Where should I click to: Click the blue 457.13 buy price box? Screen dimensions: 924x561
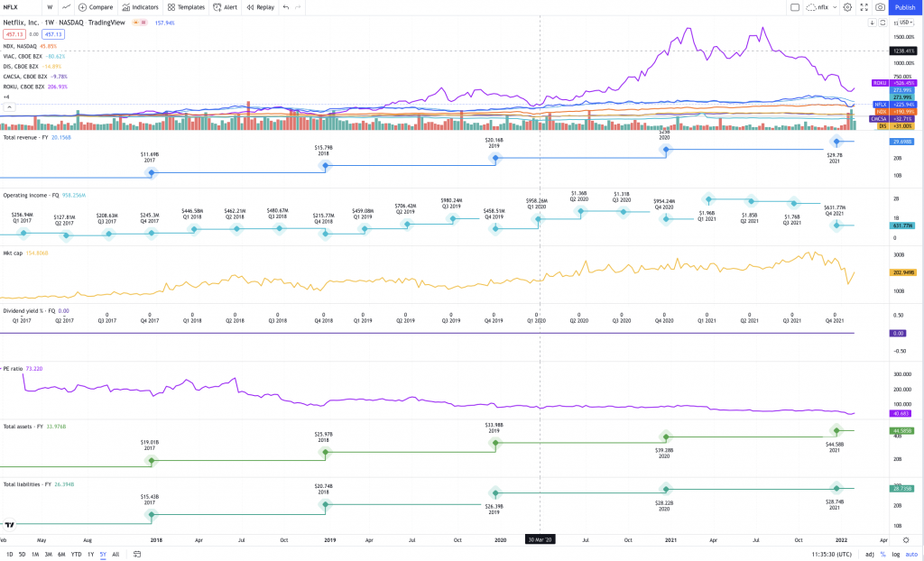53,34
